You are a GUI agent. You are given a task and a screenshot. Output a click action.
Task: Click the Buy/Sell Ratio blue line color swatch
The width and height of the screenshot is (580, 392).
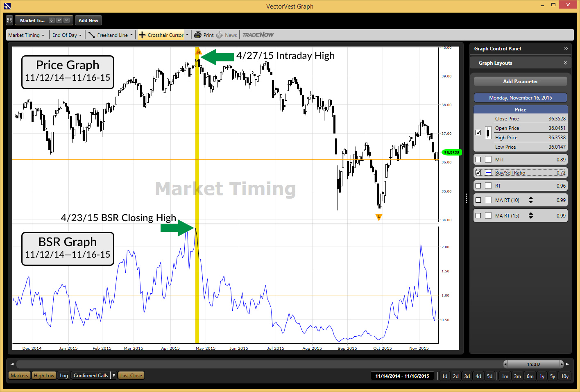tap(488, 172)
